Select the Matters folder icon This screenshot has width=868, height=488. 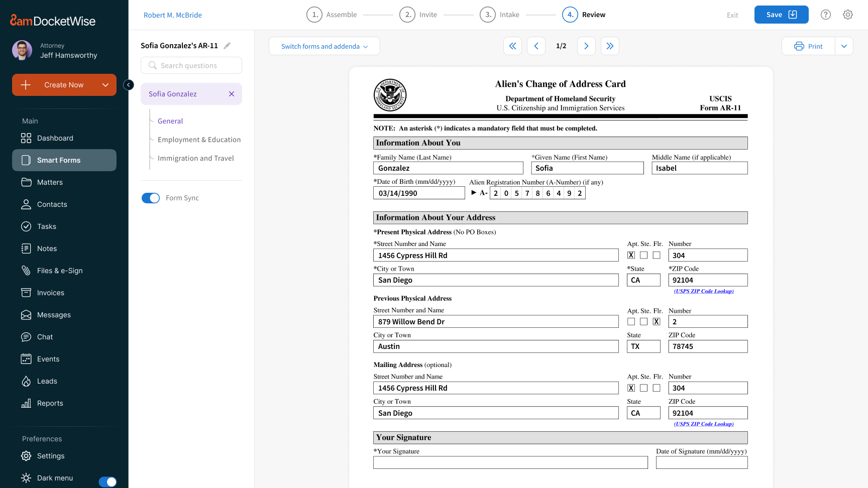(27, 182)
